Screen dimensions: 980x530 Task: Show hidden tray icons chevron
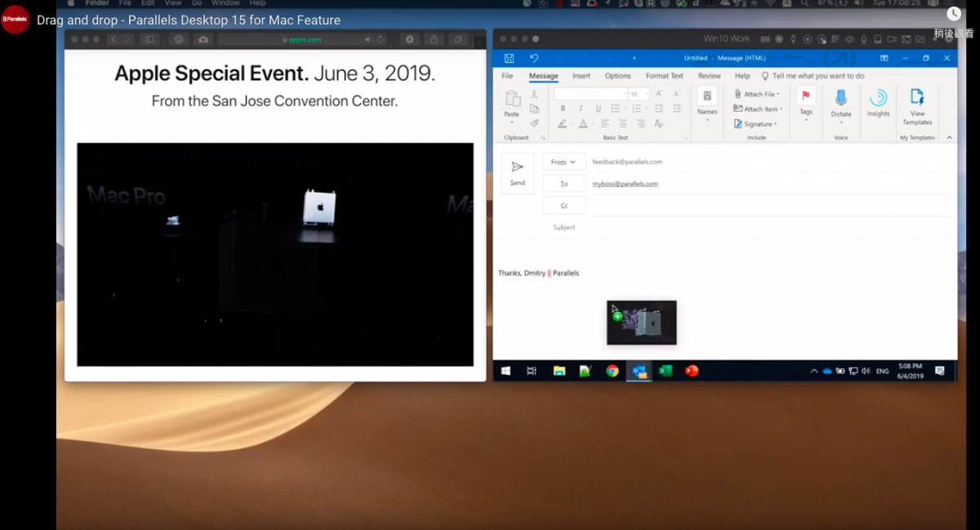point(814,371)
